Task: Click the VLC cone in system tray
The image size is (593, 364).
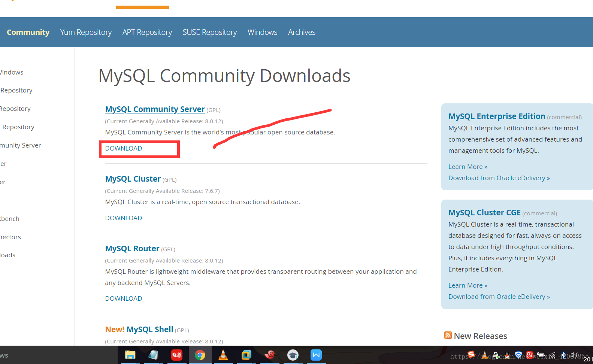Action: point(484,355)
